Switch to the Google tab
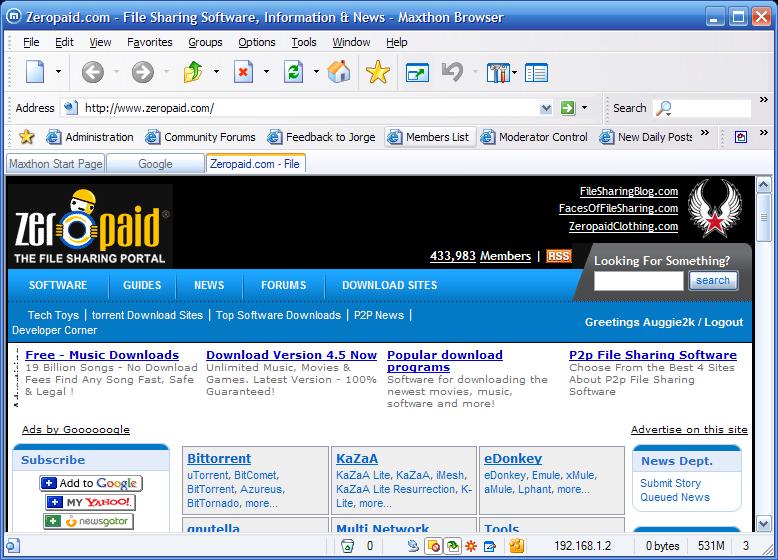 (155, 164)
